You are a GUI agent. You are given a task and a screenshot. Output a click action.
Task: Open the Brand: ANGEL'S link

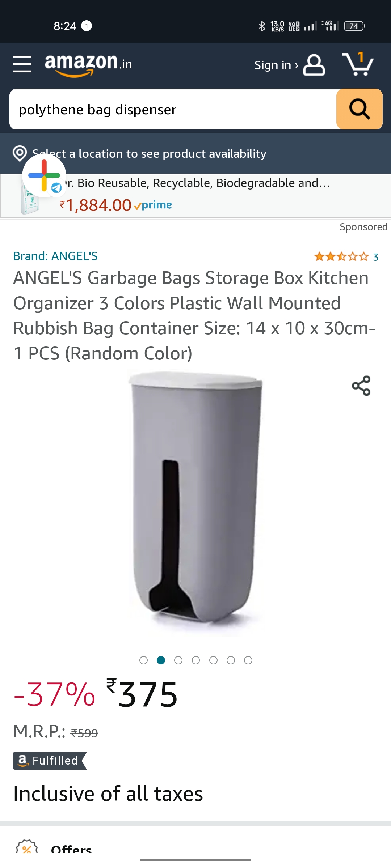coord(55,256)
